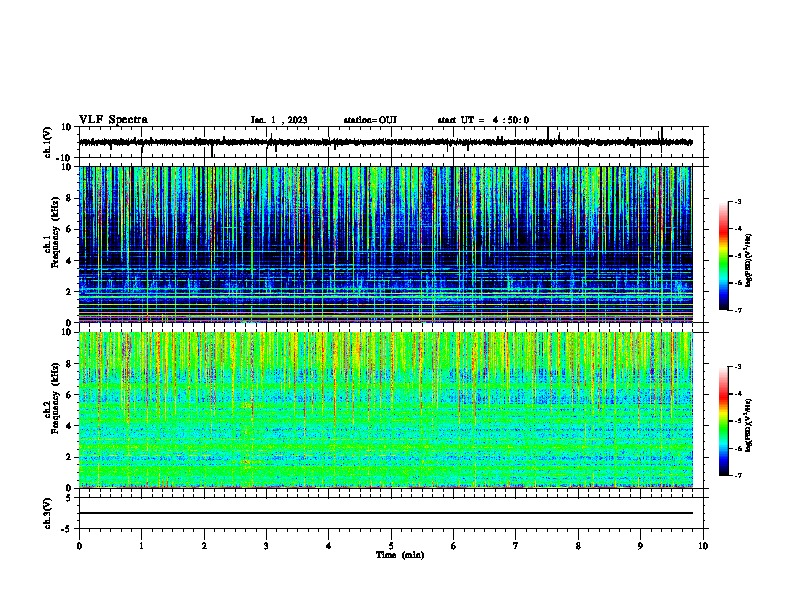792x612 pixels.
Task: Click inside the ch.1 frequency spectrogram
Action: [x=385, y=244]
